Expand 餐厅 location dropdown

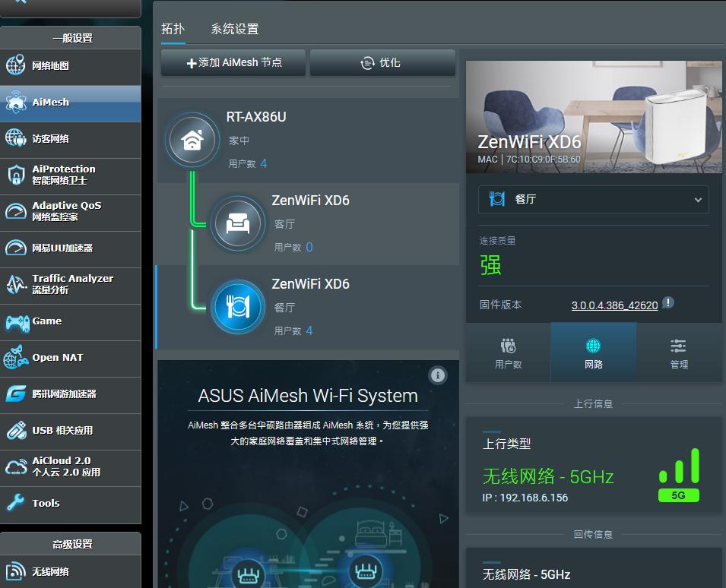pyautogui.click(x=593, y=199)
